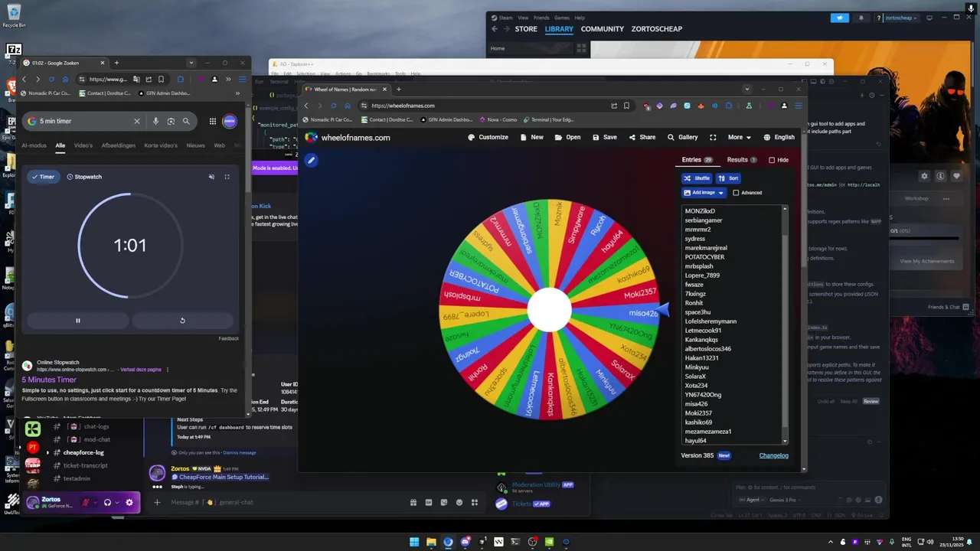Open new tab in Wheel of Names browser

398,90
